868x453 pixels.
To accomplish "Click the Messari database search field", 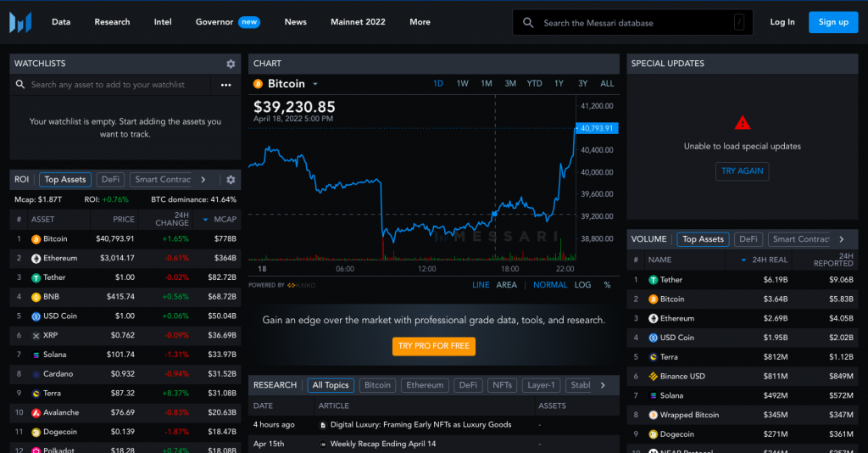I will tap(632, 23).
